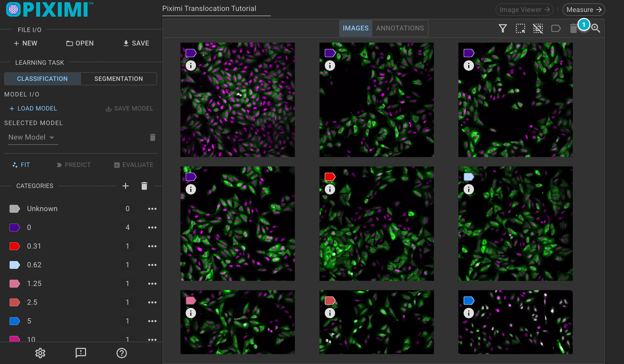Click Save in File I/O
The image size is (624, 364).
click(x=136, y=43)
